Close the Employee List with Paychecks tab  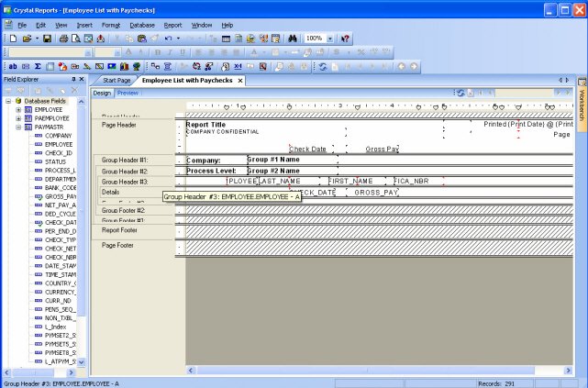pos(240,80)
